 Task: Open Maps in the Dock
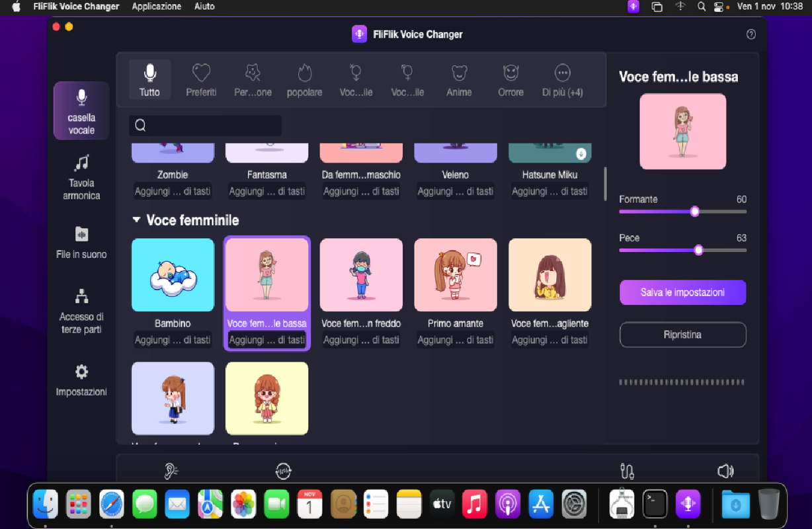tap(210, 505)
